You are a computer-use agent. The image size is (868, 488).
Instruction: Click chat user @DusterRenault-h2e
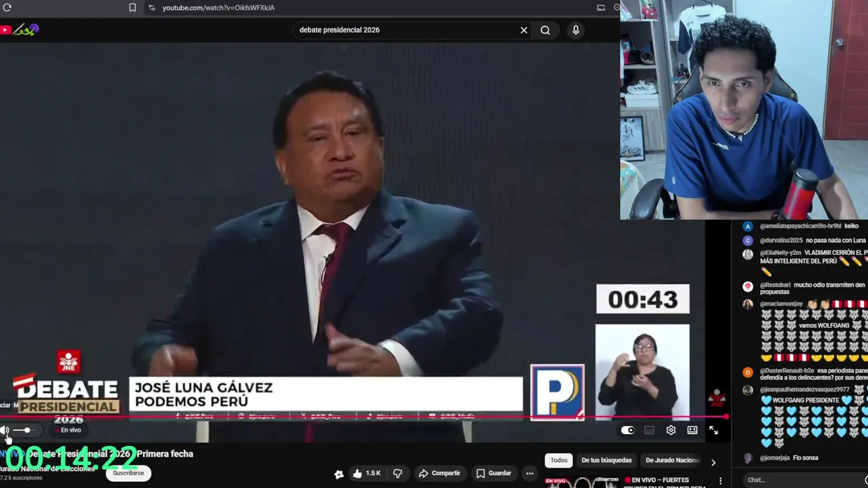tap(786, 371)
